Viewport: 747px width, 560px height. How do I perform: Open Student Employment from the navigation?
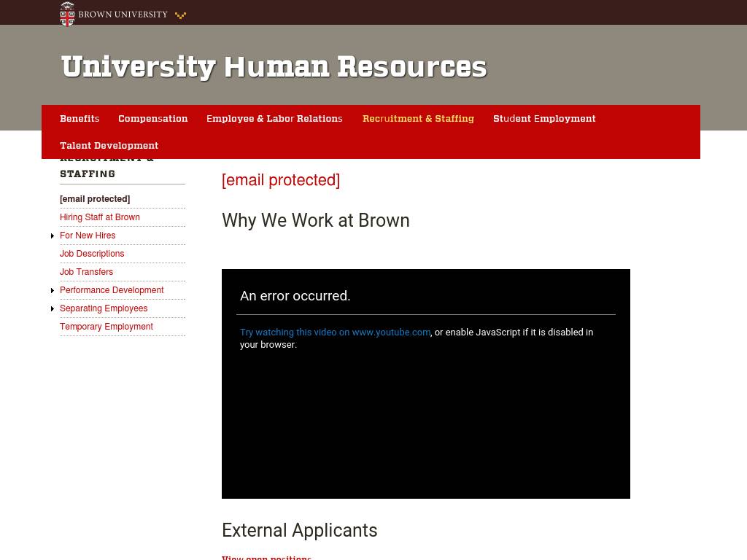(544, 119)
